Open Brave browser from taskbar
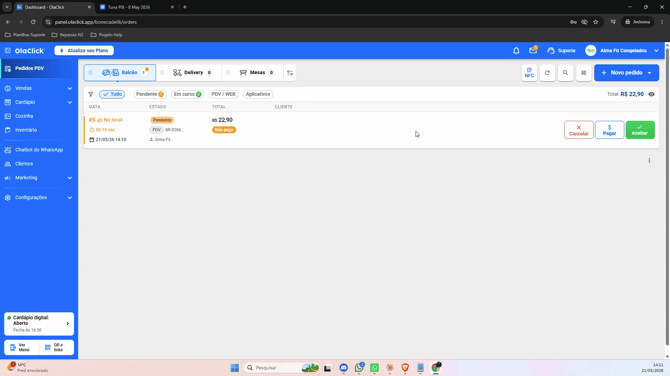This screenshot has width=670, height=376. click(405, 367)
